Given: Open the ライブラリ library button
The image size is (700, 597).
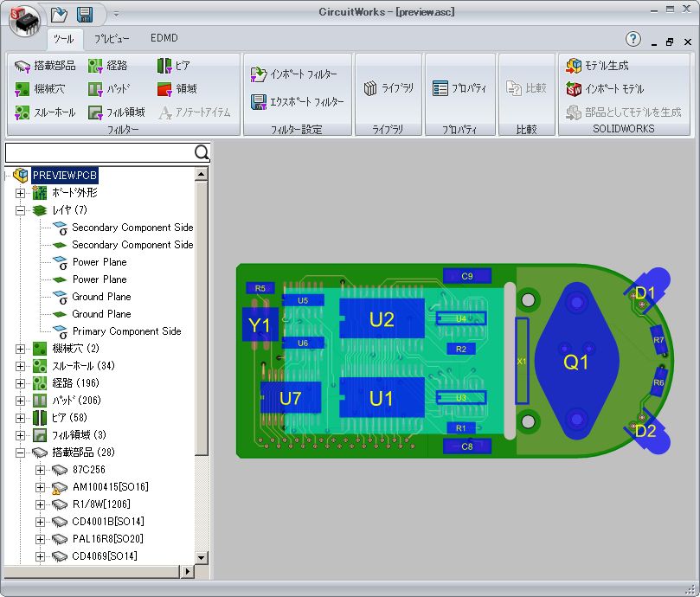Looking at the screenshot, I should coord(389,88).
